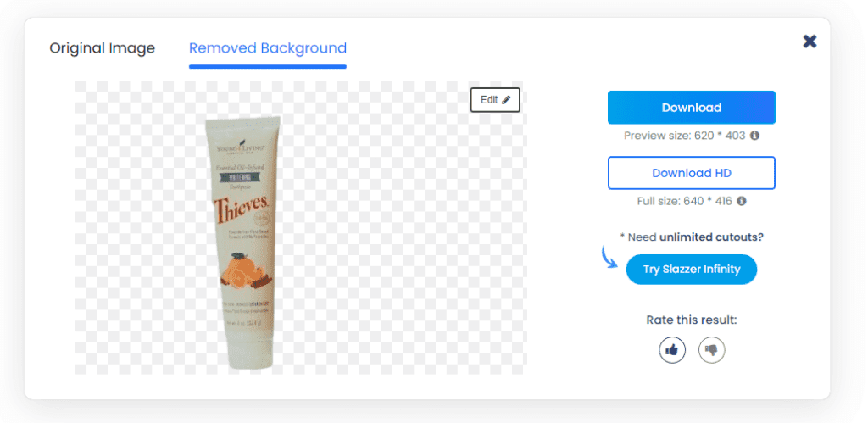Click the Full size 640 * 416 text
This screenshot has height=423, width=868.
(x=685, y=201)
